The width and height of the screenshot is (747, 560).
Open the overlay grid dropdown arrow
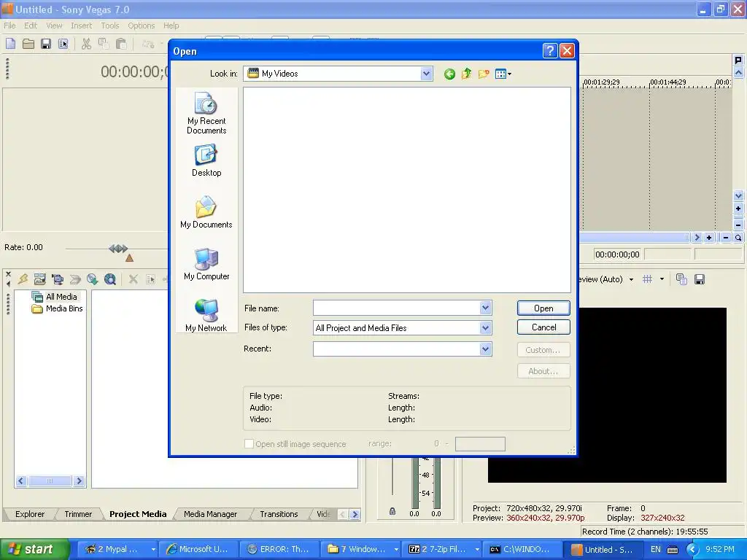point(662,279)
